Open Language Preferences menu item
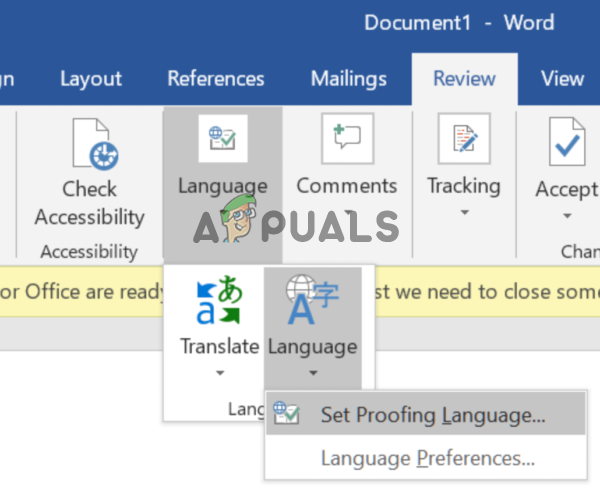Image resolution: width=600 pixels, height=489 pixels. point(426,458)
